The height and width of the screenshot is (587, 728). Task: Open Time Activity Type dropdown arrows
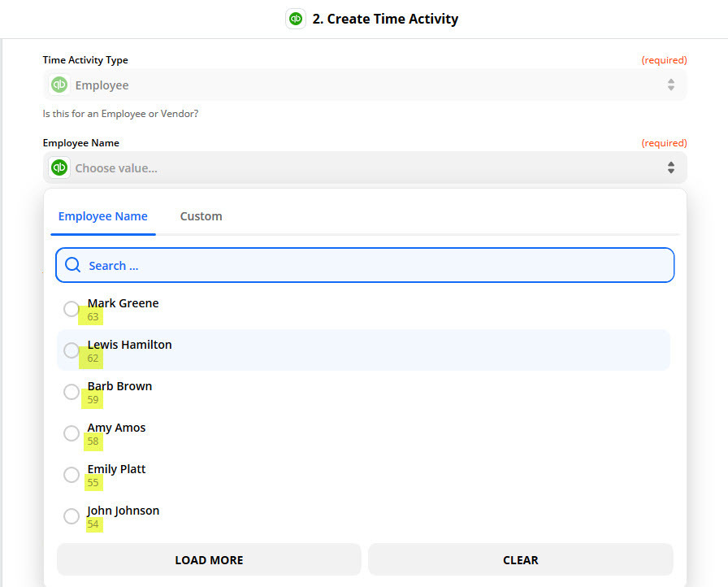(x=671, y=85)
